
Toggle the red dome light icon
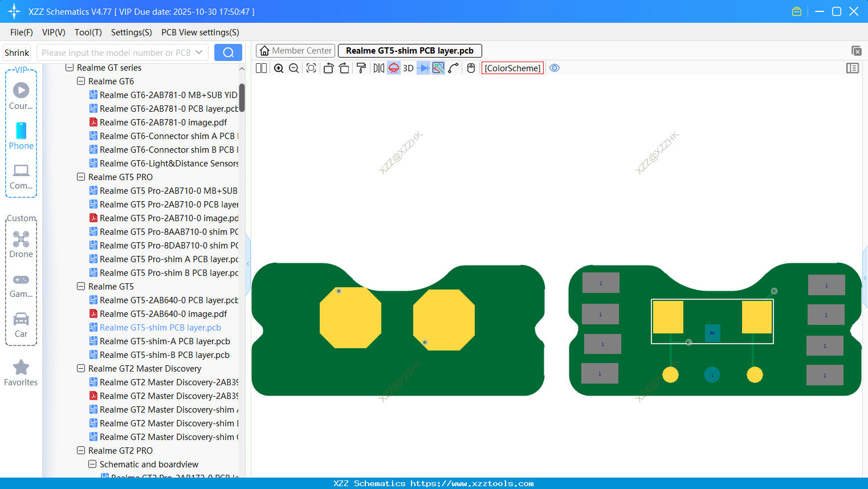tap(394, 68)
